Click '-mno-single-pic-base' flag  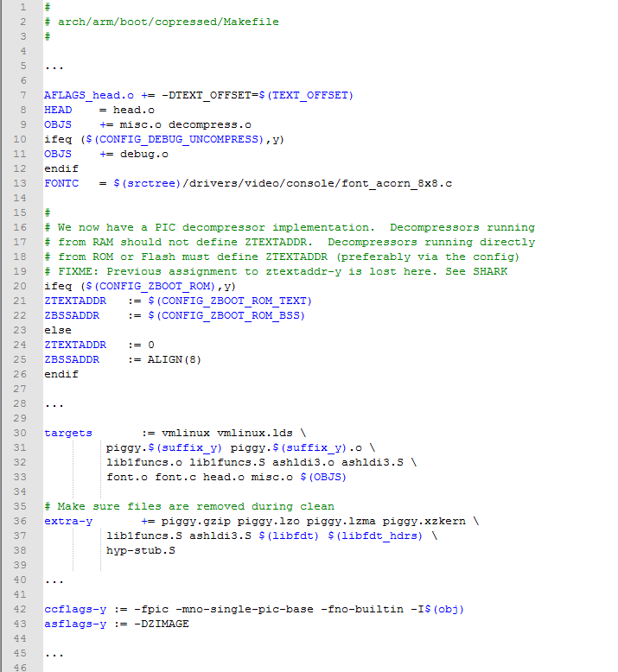click(x=244, y=609)
